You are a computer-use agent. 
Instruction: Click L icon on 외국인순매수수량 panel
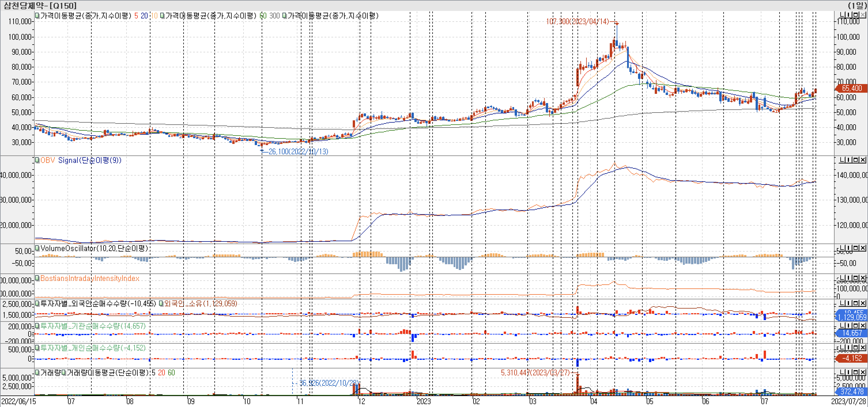[842, 303]
